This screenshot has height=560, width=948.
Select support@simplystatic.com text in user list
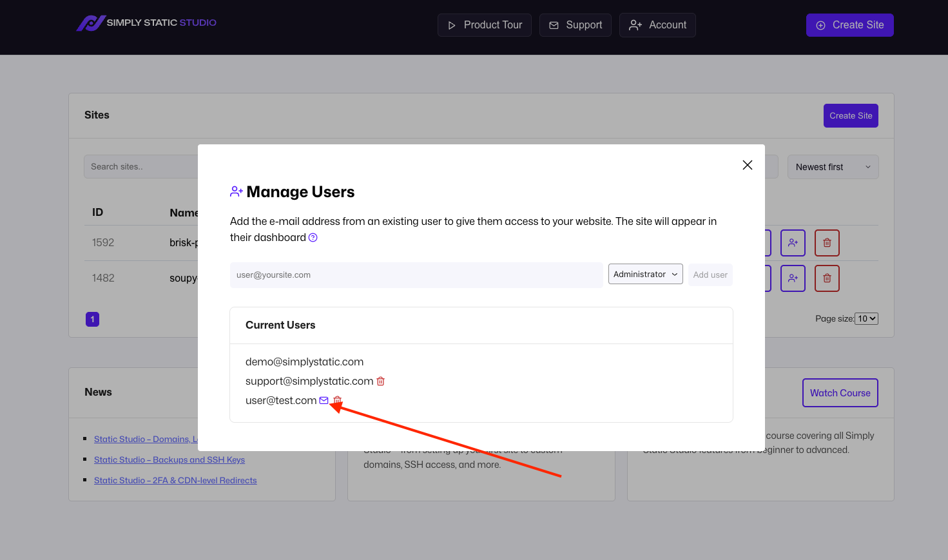pyautogui.click(x=309, y=381)
